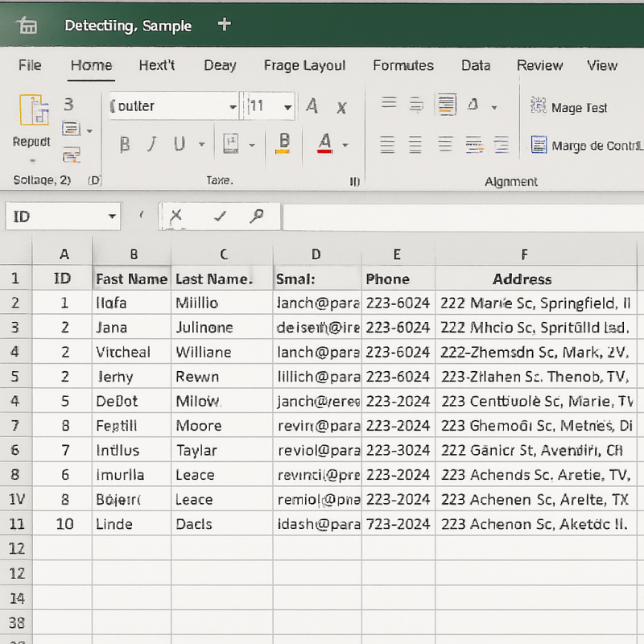Click the decrease font size x icon
Screen dimensions: 644x644
(341, 108)
